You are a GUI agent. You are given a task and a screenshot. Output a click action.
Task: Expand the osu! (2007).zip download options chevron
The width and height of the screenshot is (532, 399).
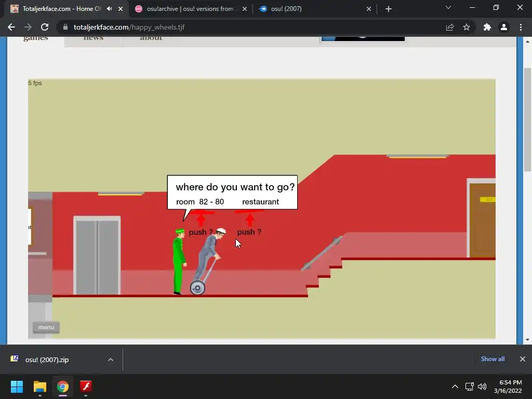pyautogui.click(x=111, y=360)
